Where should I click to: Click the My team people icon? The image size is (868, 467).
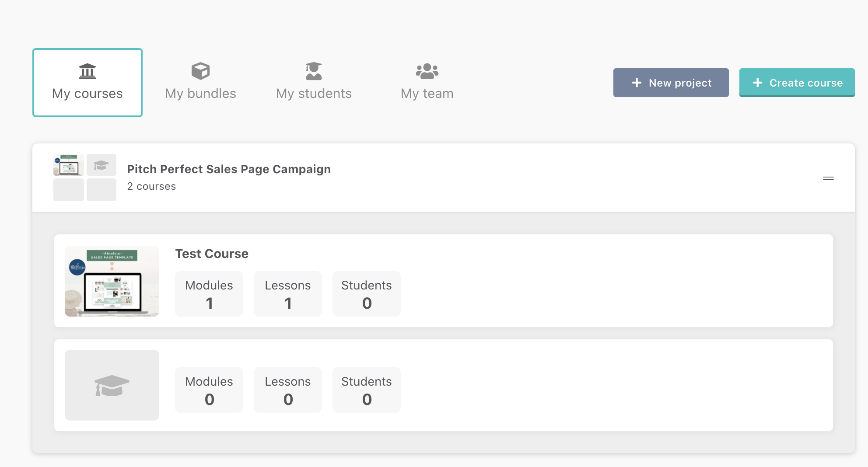pos(427,71)
